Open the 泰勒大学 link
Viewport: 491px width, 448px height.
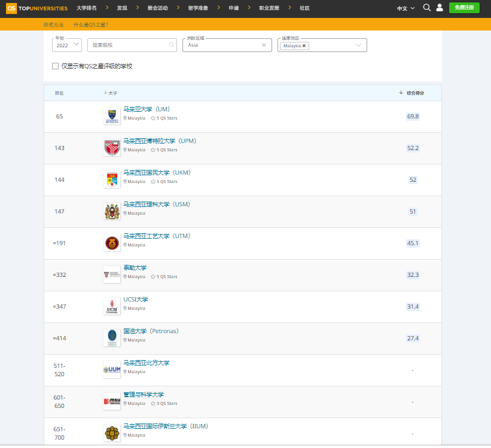point(135,267)
